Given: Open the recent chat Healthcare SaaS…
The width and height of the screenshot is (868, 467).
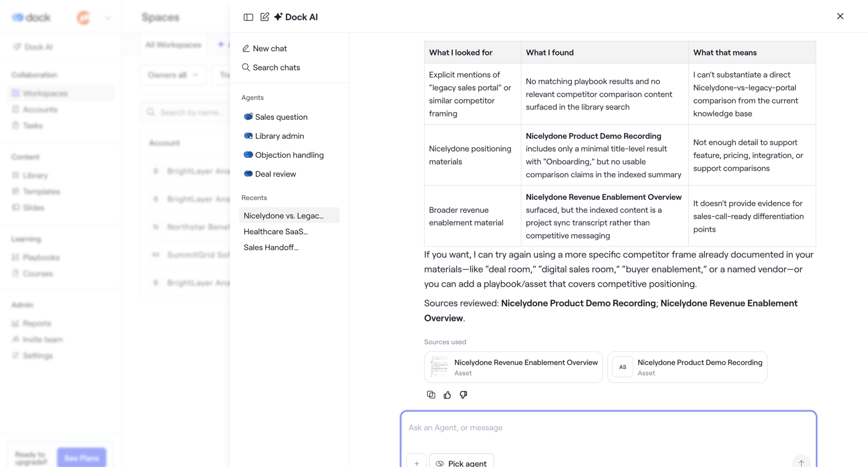Looking at the screenshot, I should click(289, 232).
